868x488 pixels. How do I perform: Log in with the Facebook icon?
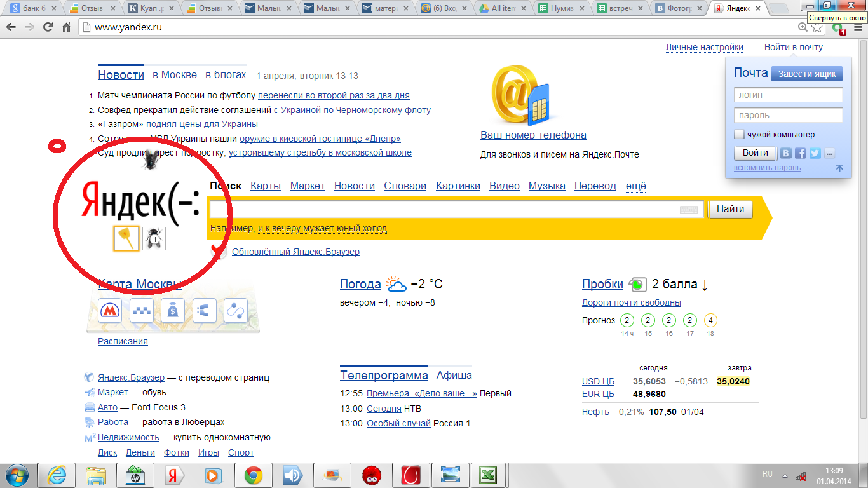tap(801, 153)
